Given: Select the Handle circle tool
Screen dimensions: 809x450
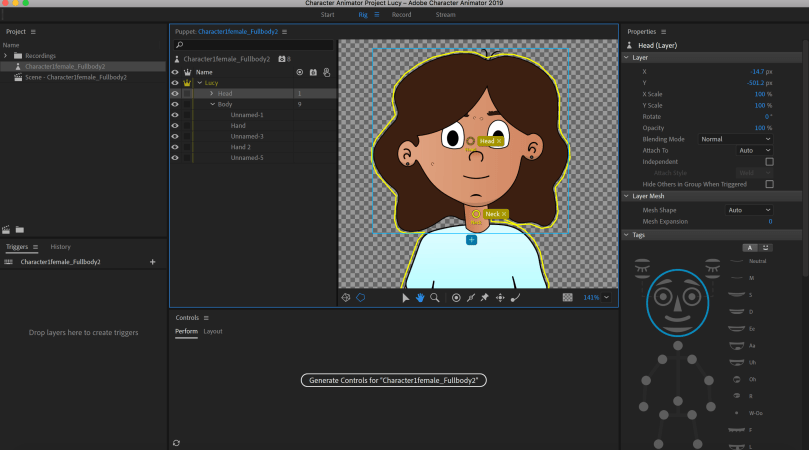Looking at the screenshot, I should 456,298.
